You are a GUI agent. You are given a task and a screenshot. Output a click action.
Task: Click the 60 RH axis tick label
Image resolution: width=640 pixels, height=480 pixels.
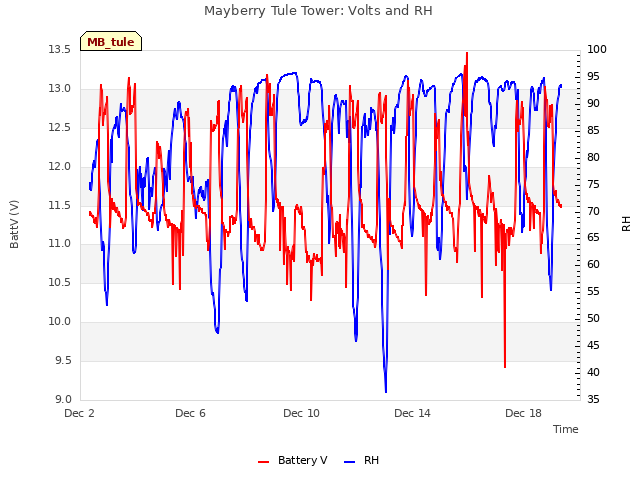pyautogui.click(x=593, y=264)
